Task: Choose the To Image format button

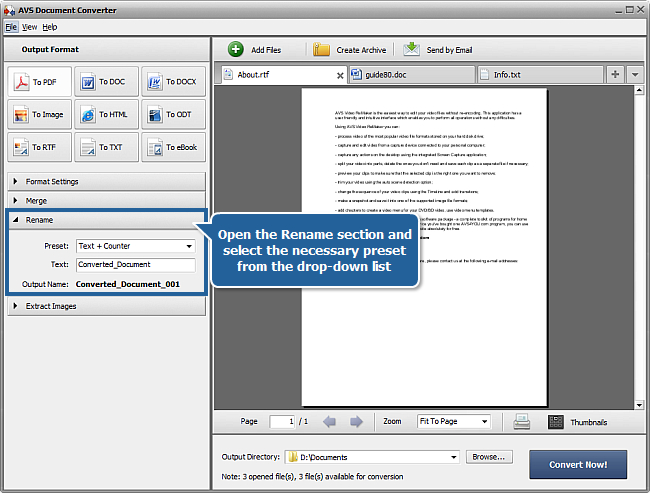Action: tap(39, 114)
